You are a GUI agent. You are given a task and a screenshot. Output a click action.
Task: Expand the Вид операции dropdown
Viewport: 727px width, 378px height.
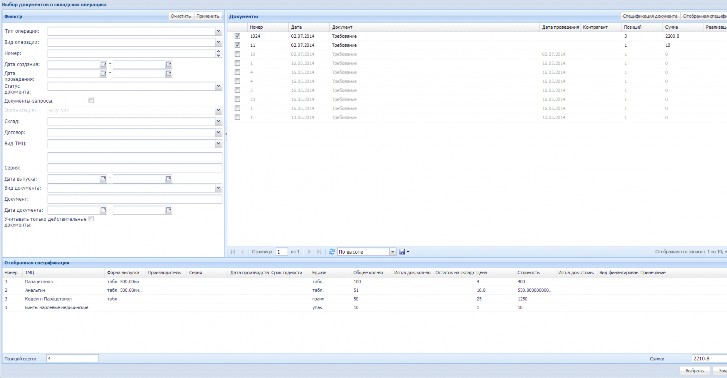click(x=218, y=42)
